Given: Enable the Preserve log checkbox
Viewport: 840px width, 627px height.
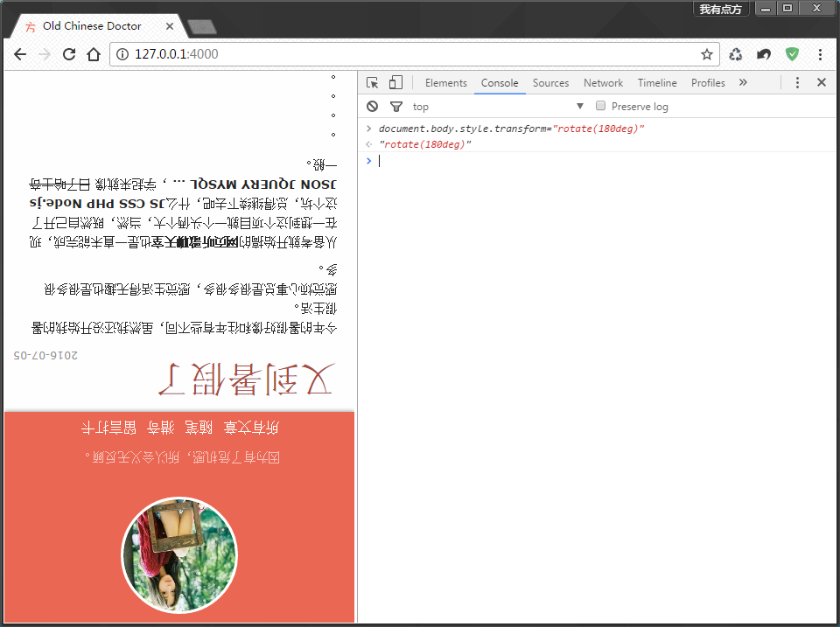Looking at the screenshot, I should click(600, 106).
